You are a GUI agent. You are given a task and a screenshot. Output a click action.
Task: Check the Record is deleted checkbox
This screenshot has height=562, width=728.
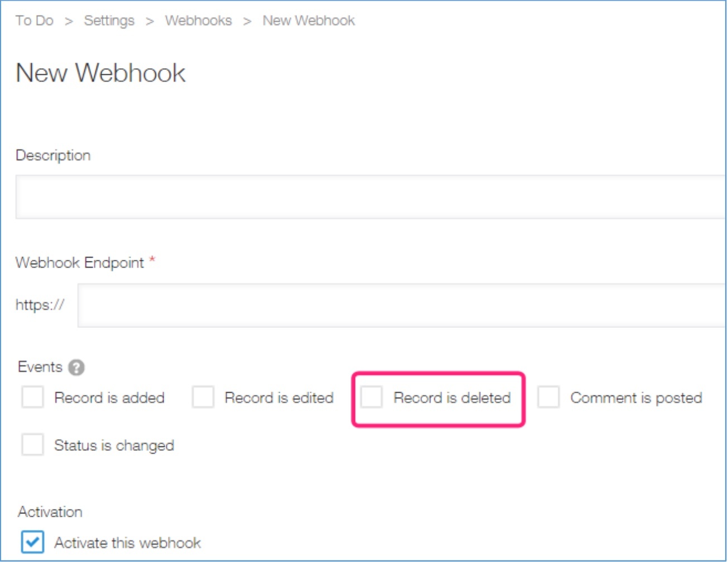tap(371, 398)
